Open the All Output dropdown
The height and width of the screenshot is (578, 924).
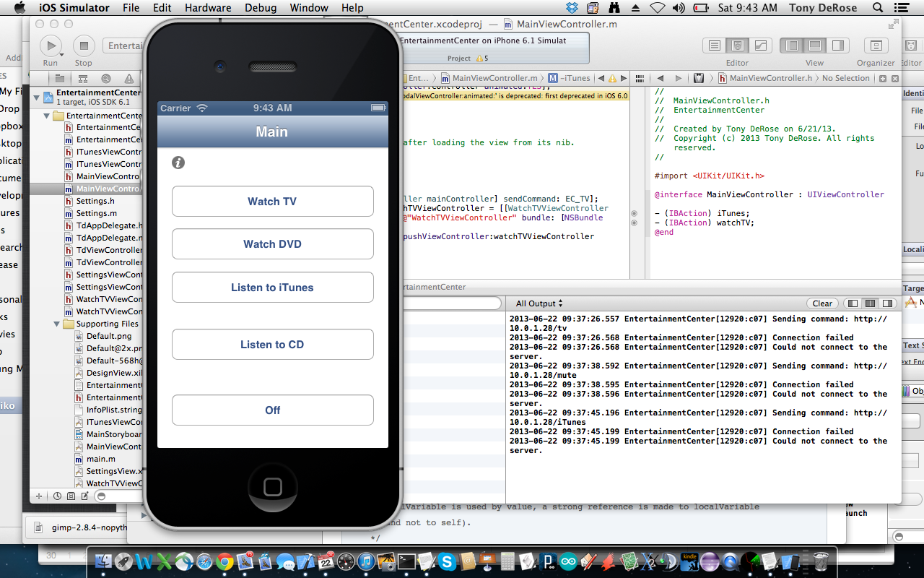(539, 303)
